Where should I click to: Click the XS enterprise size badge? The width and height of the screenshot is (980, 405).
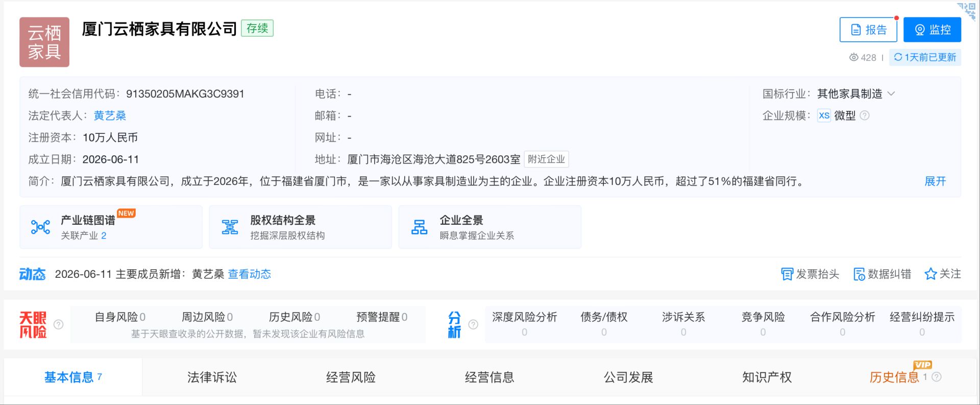824,115
